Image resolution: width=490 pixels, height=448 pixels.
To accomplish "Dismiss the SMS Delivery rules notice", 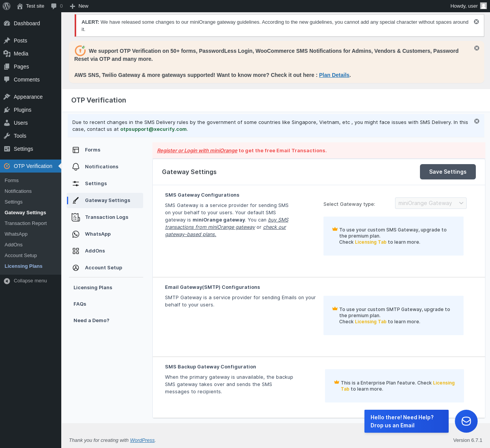I will (x=477, y=121).
